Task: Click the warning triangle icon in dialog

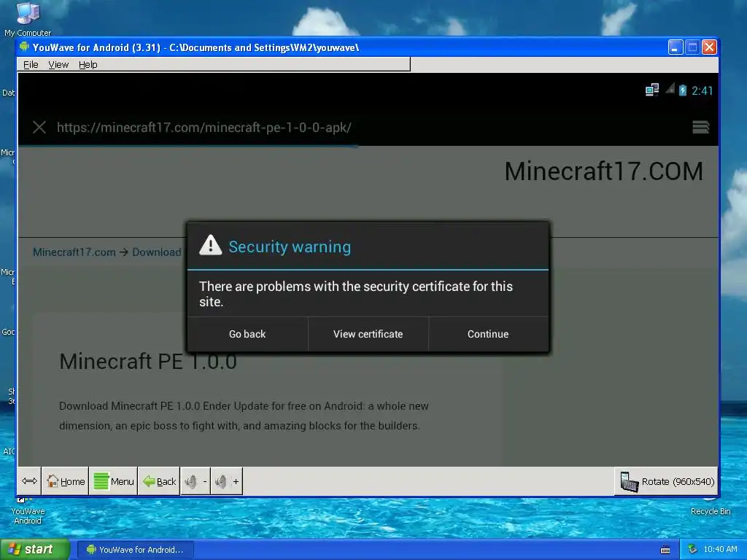Action: [211, 245]
